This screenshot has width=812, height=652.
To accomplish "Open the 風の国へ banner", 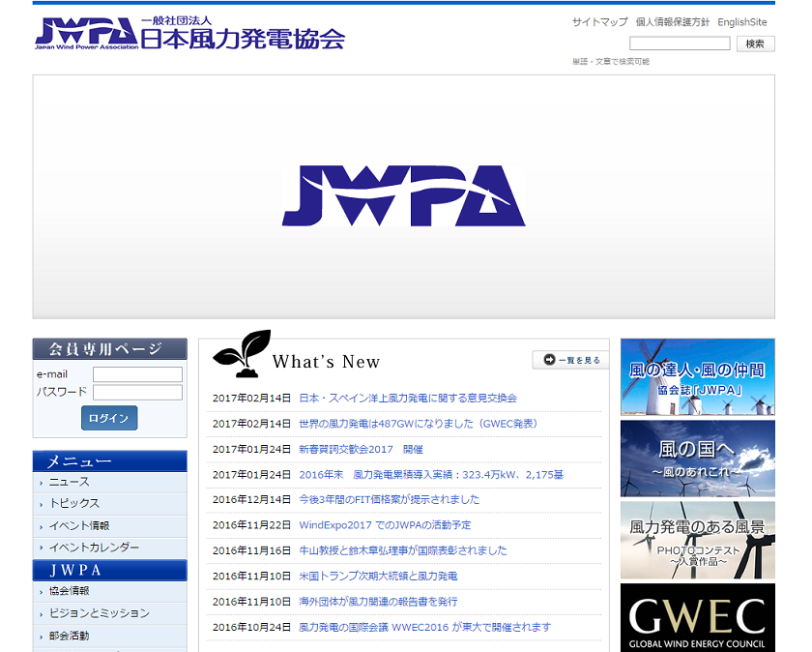I will 698,459.
